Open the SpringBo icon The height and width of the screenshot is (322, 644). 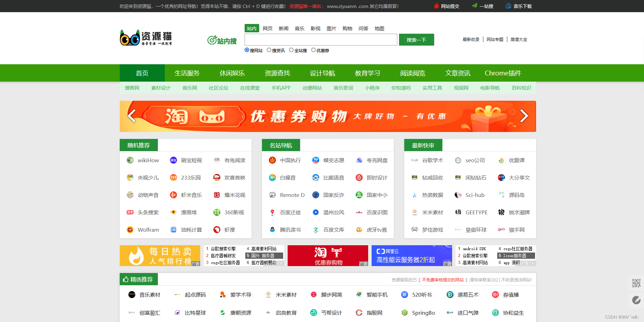[405, 313]
